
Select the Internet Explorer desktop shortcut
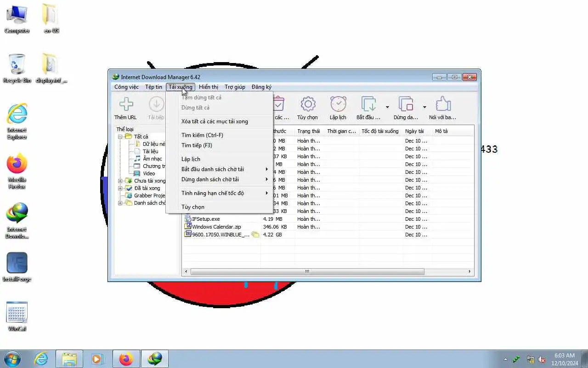point(17,121)
